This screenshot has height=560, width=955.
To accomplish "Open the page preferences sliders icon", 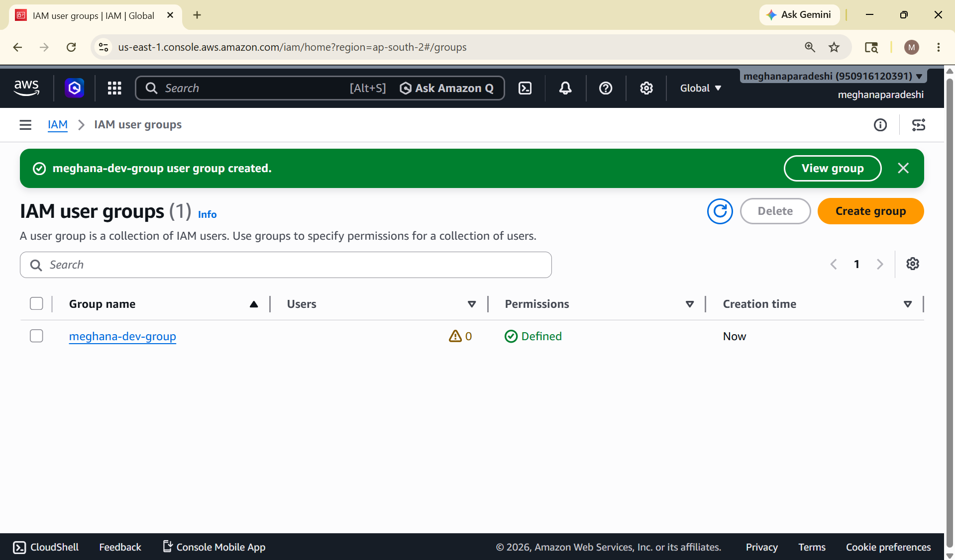I will (919, 125).
